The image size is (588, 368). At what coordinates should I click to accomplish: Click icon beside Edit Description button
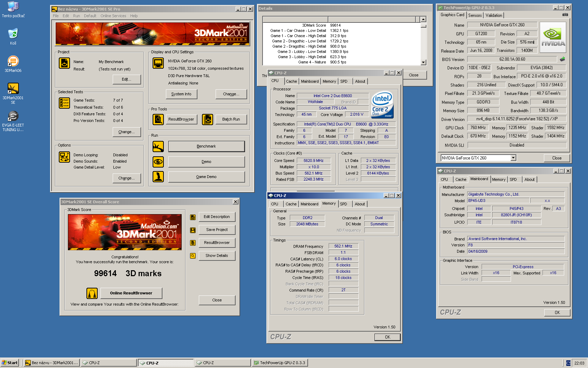pos(193,217)
